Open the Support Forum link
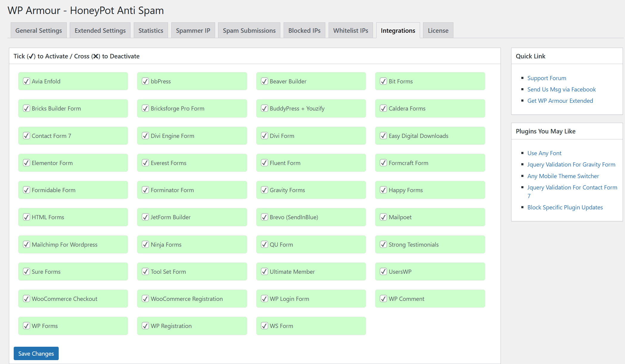This screenshot has height=364, width=625. 547,78
